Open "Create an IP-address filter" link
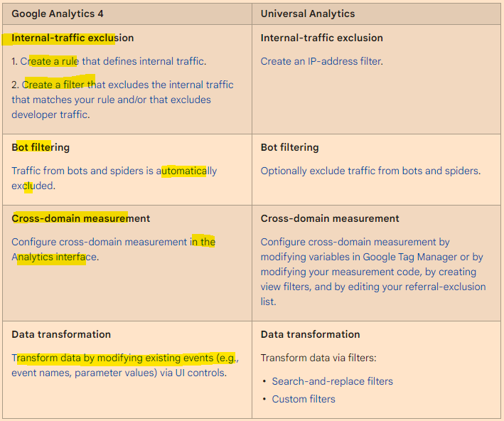 [321, 61]
